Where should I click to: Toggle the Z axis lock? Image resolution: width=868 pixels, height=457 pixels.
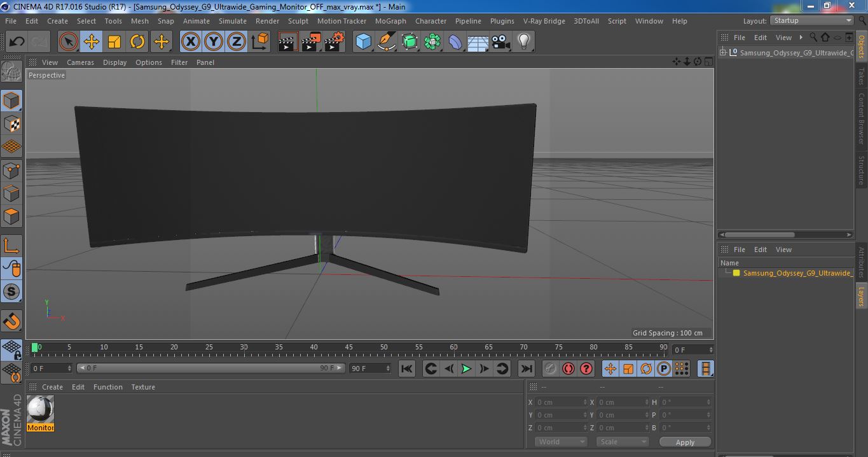pyautogui.click(x=236, y=42)
